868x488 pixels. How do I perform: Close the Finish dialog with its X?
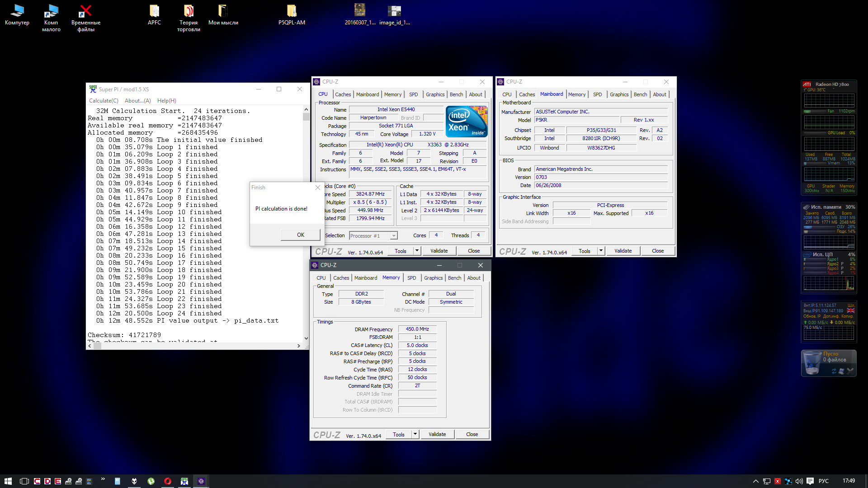click(x=318, y=188)
